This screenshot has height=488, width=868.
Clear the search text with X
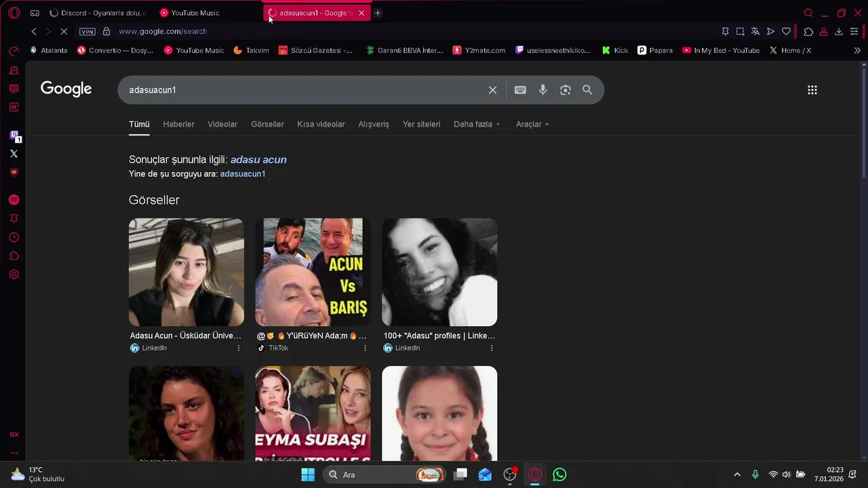493,90
